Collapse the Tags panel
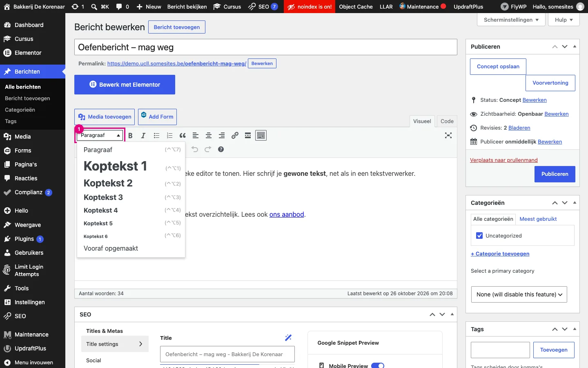This screenshot has height=368, width=588. 575,329
